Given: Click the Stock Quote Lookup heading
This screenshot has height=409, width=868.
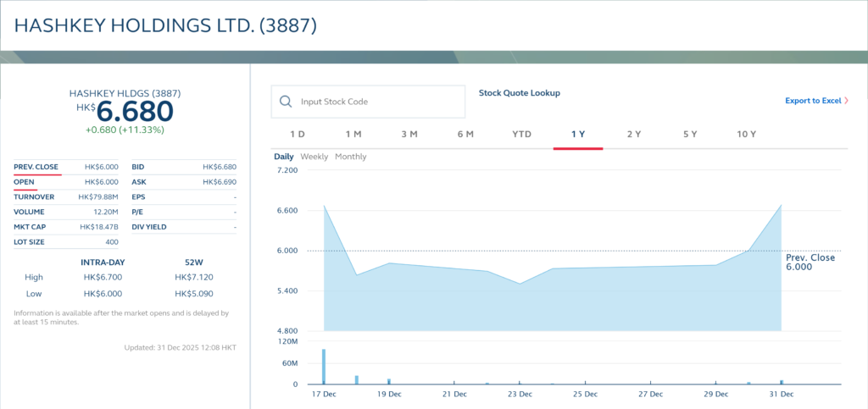Looking at the screenshot, I should pyautogui.click(x=520, y=93).
